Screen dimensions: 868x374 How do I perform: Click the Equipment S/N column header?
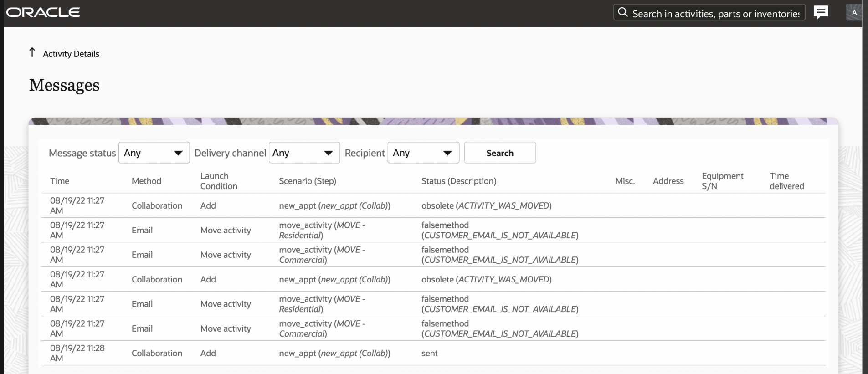(722, 181)
